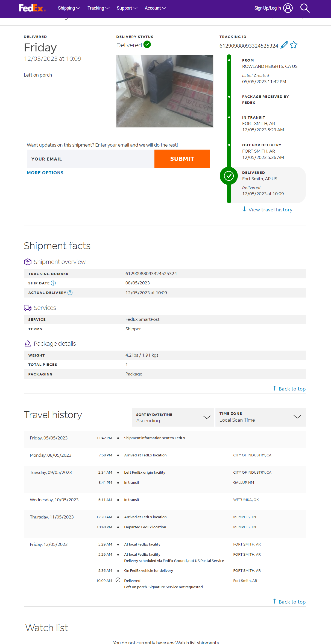Expand the Support dropdown menu

pos(127,8)
